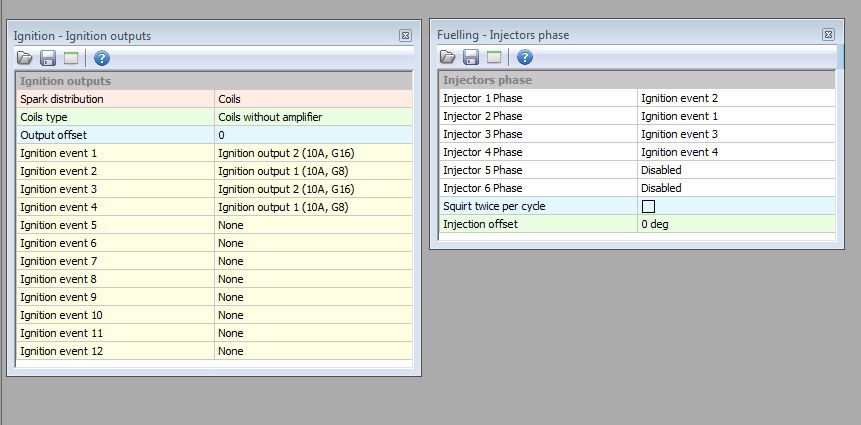861x425 pixels.
Task: Open the Spark distribution value set to Coils
Action: (x=313, y=99)
